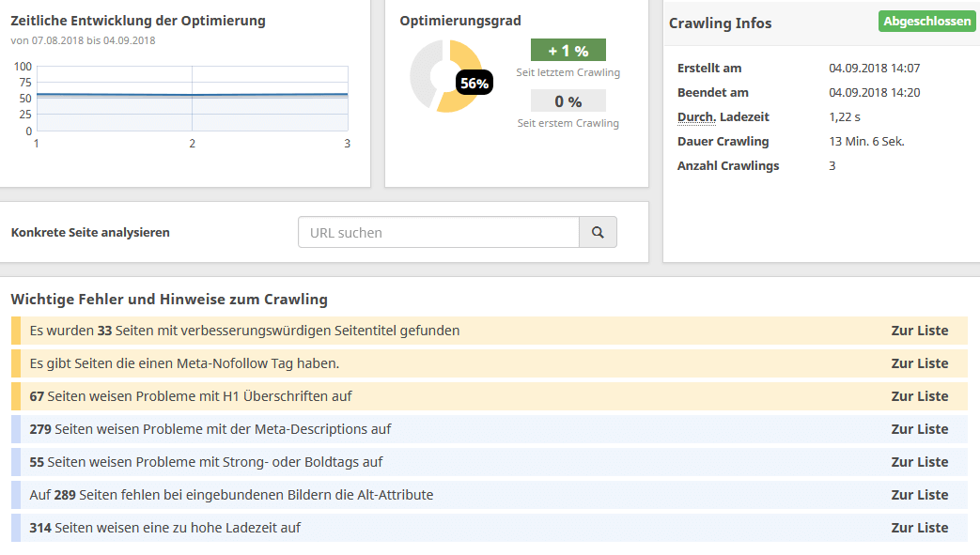This screenshot has width=980, height=555.
Task: Click the grey 0 % change badge
Action: 568,101
